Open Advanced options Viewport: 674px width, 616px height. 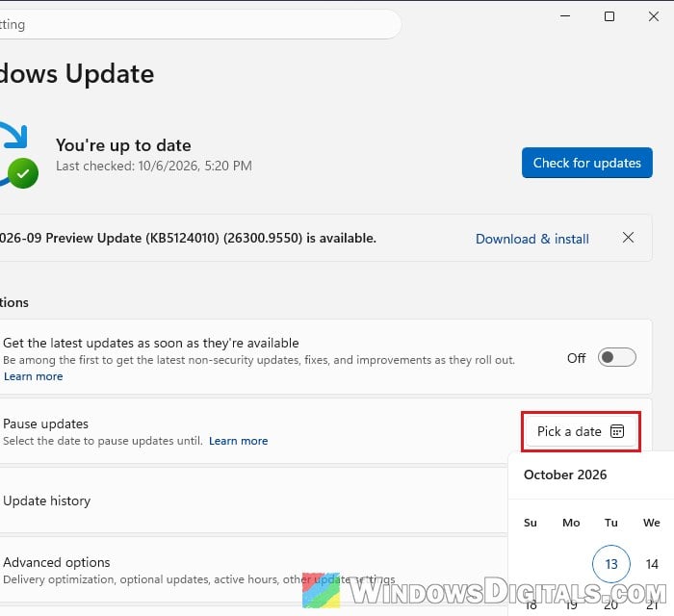pyautogui.click(x=253, y=571)
